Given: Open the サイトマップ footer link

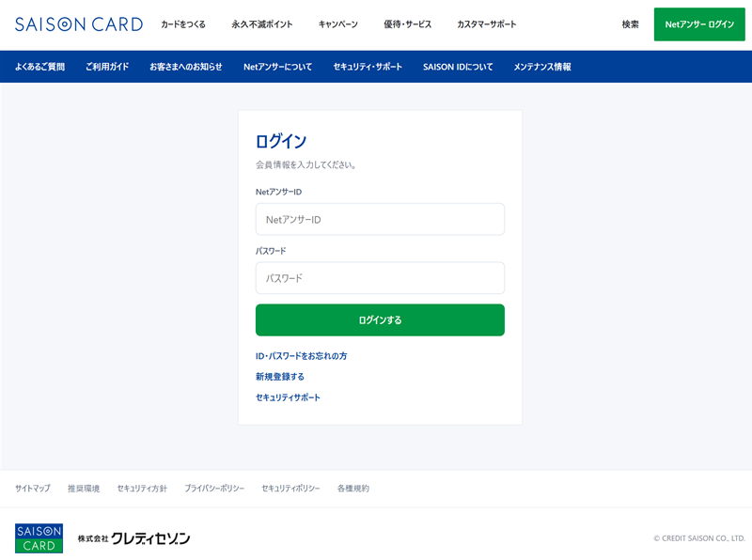Looking at the screenshot, I should [x=33, y=488].
